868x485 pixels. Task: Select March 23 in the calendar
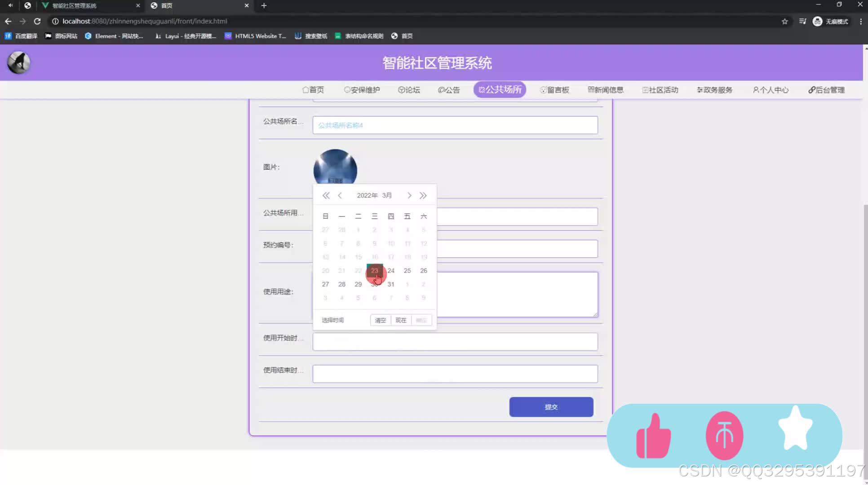coord(375,271)
